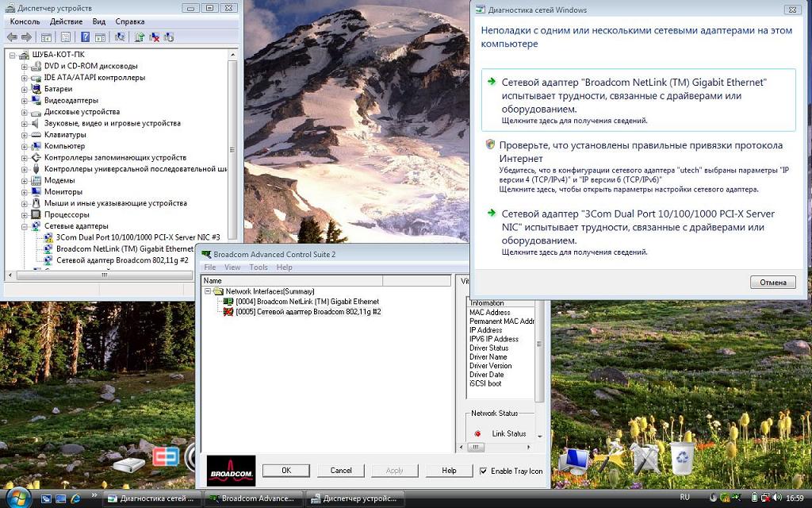Expand the Клавиатуры category

click(x=25, y=135)
